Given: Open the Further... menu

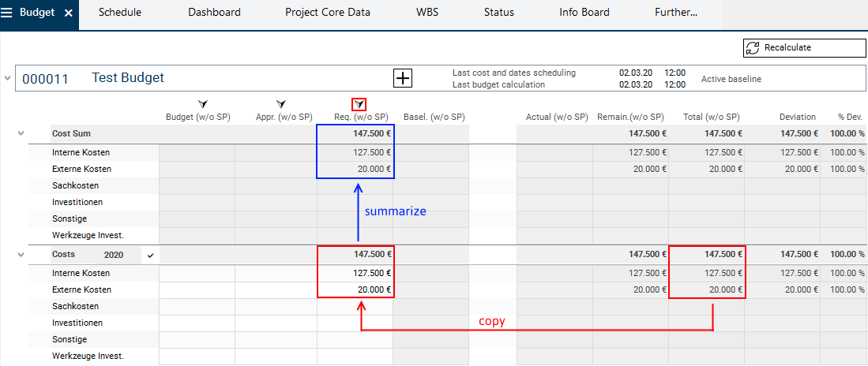Looking at the screenshot, I should (x=677, y=13).
